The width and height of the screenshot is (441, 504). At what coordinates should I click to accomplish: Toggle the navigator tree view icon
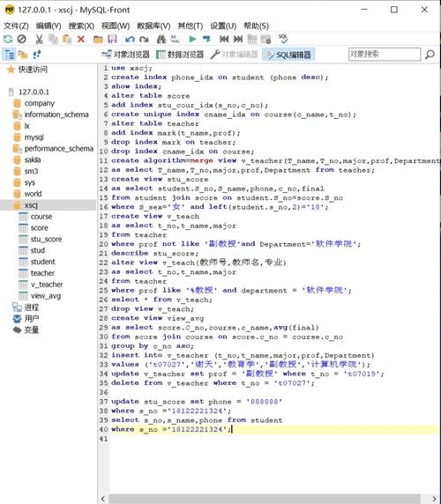coord(10,55)
